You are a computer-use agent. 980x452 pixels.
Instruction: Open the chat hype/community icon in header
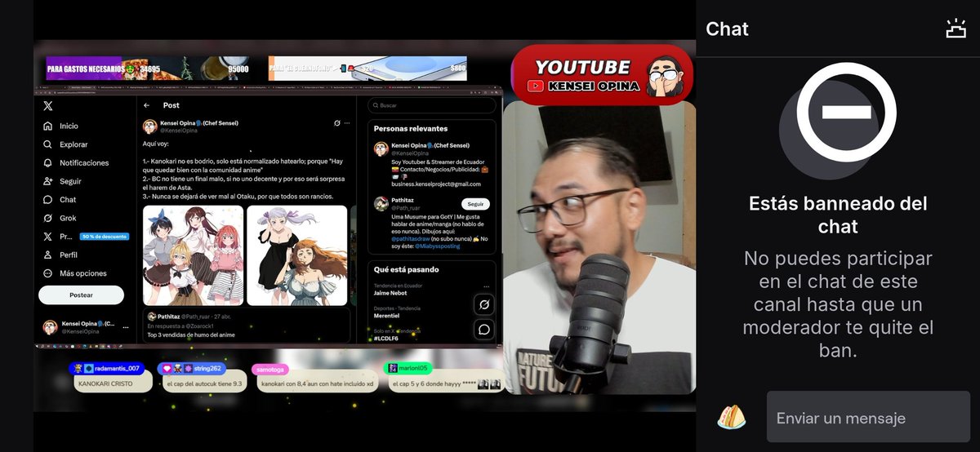pyautogui.click(x=955, y=29)
